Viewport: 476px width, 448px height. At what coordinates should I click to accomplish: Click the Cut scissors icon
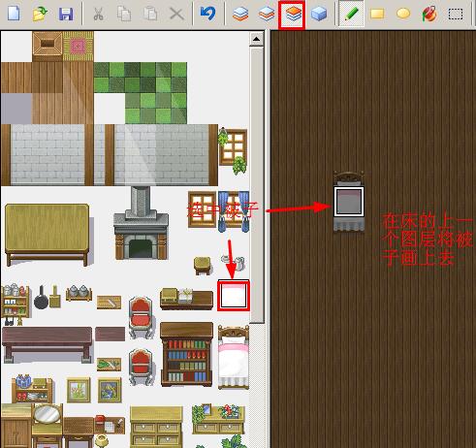(x=98, y=14)
